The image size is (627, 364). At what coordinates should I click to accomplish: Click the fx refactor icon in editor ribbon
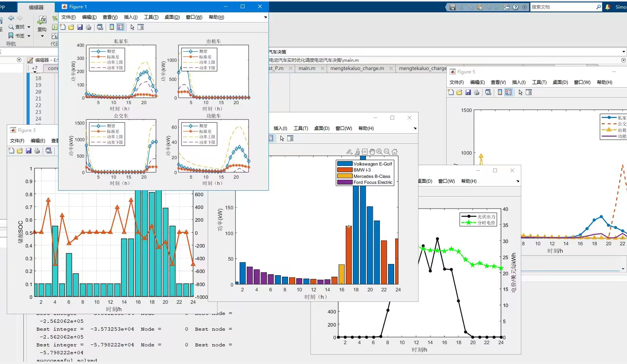[x=42, y=20]
